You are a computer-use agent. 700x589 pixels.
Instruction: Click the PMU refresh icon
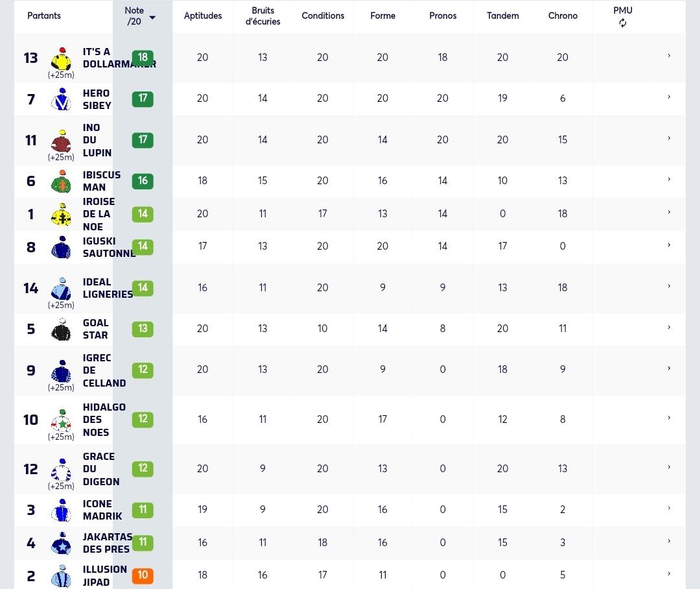(x=623, y=23)
